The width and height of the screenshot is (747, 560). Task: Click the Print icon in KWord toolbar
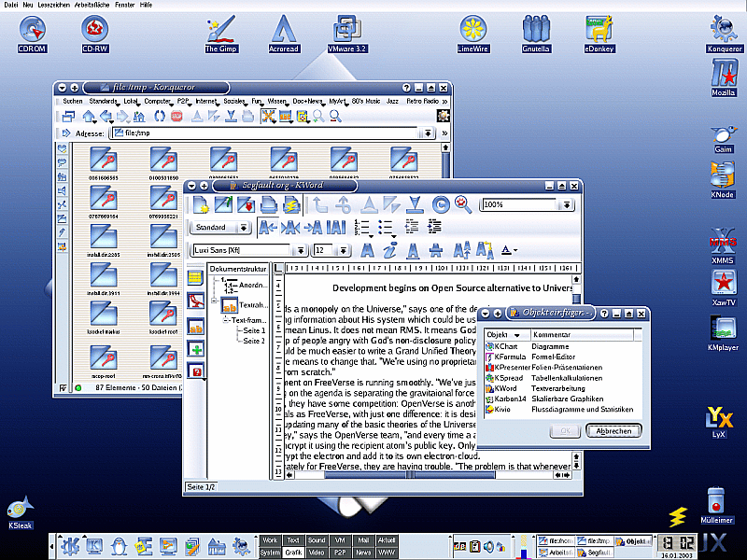click(269, 204)
